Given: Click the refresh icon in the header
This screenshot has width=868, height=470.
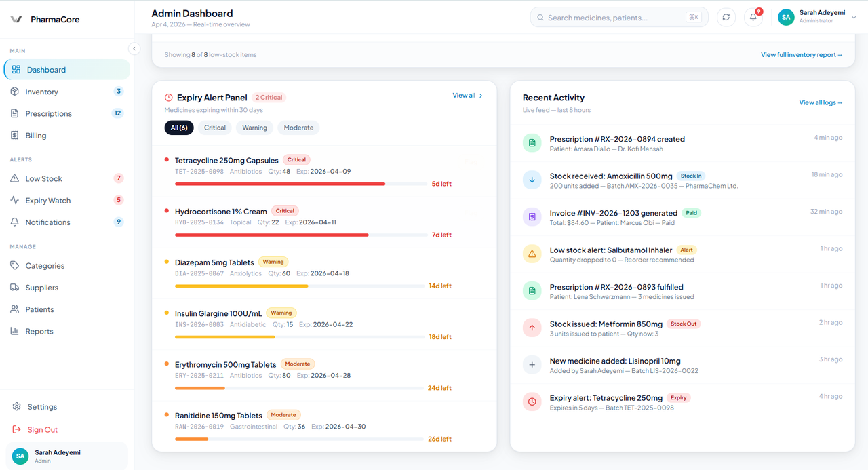Looking at the screenshot, I should [x=726, y=18].
